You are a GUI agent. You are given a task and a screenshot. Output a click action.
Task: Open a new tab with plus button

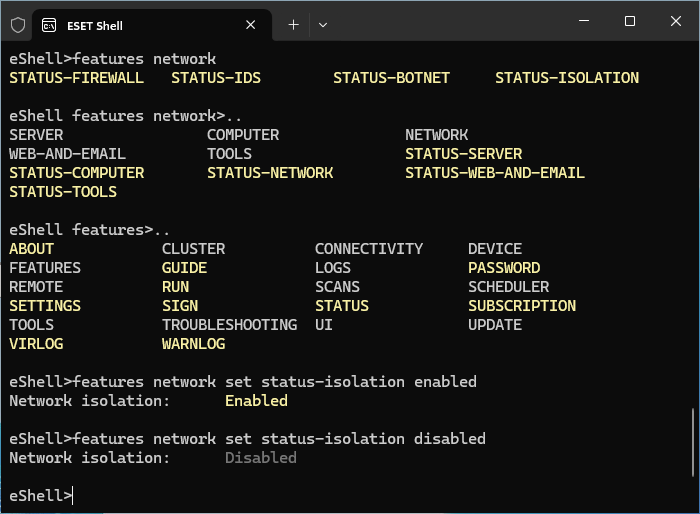[x=293, y=25]
